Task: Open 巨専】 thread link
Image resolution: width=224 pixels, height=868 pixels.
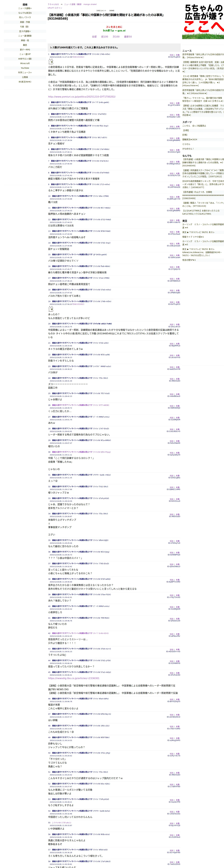Action: (185, 135)
